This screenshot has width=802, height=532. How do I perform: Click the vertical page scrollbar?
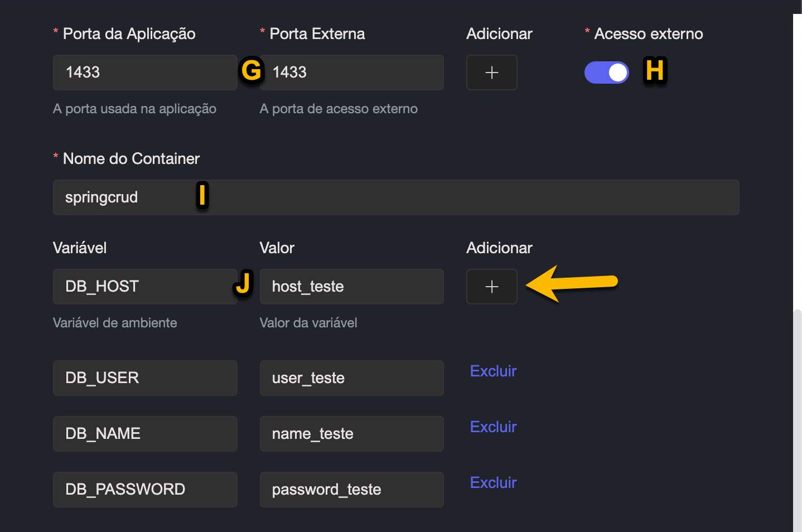click(x=797, y=418)
